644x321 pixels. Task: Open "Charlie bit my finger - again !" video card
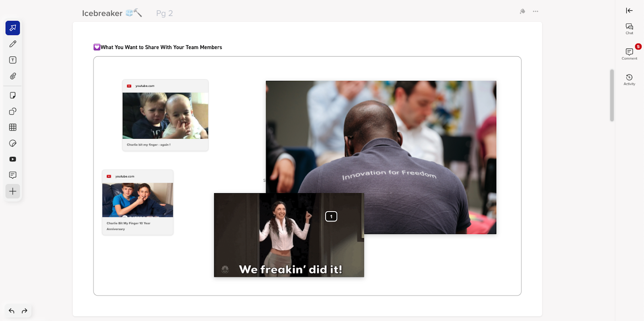(165, 115)
